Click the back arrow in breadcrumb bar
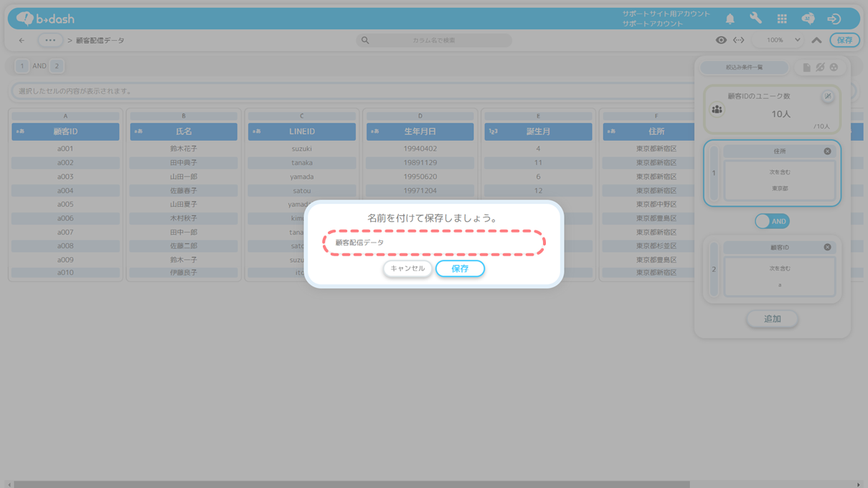Viewport: 868px width, 488px height. pos(22,41)
